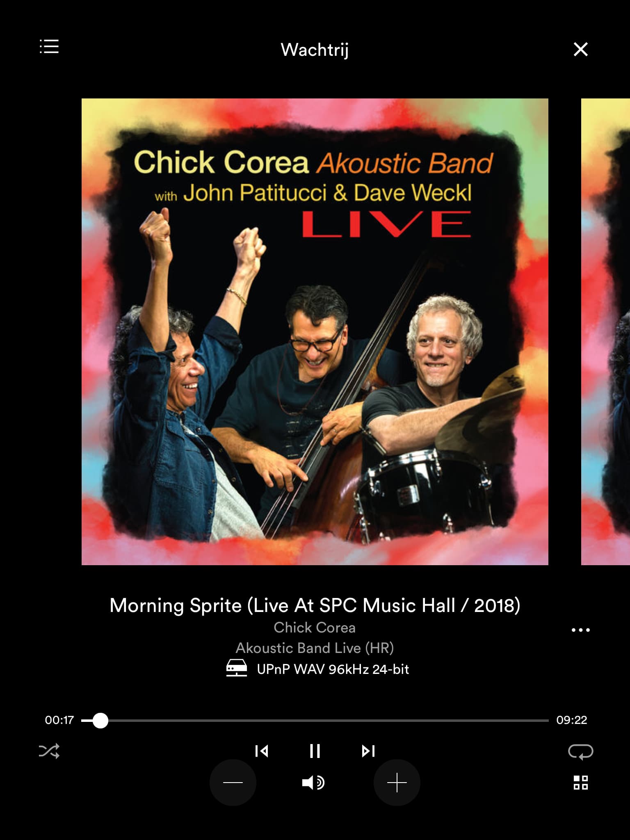This screenshot has height=840, width=630.
Task: Tap the UPnP device source icon
Action: 237,668
